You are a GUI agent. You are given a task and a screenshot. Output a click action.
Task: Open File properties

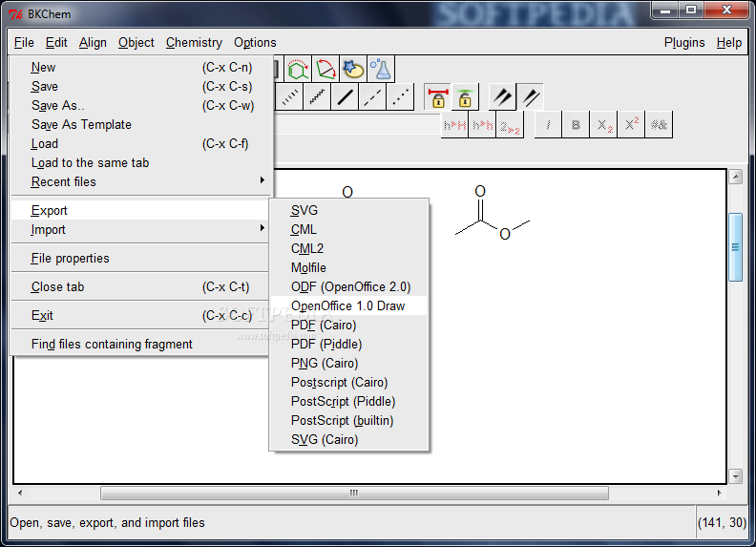[141, 258]
